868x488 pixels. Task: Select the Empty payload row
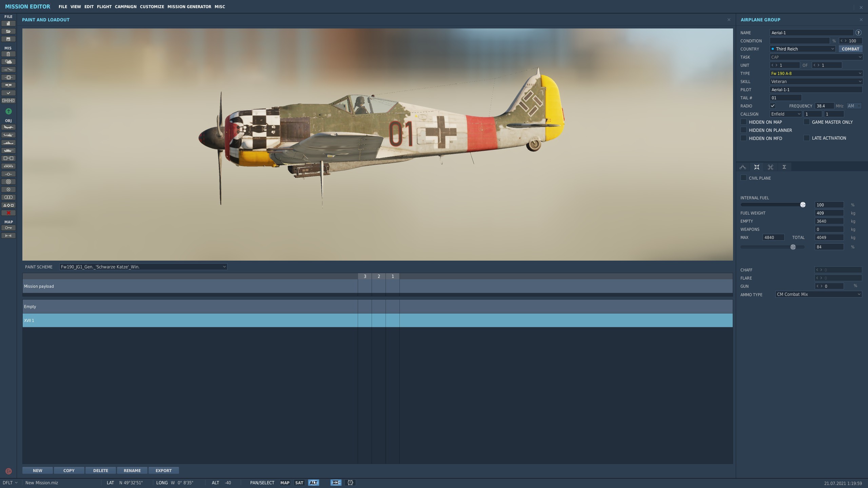pos(377,306)
